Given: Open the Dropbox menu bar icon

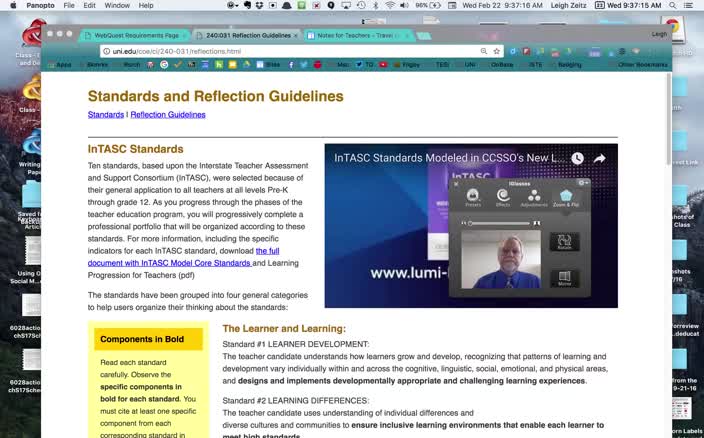Looking at the screenshot, I should coord(260,5).
